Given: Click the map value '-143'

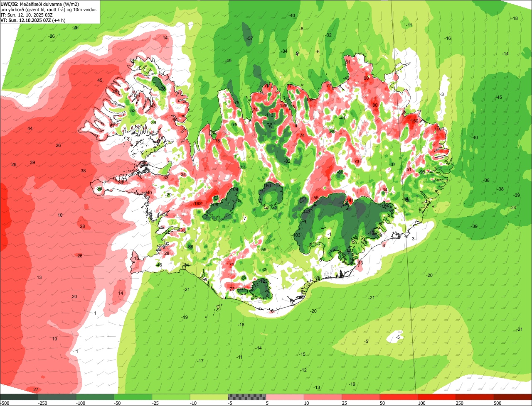Looking at the screenshot, I should point(306,212).
